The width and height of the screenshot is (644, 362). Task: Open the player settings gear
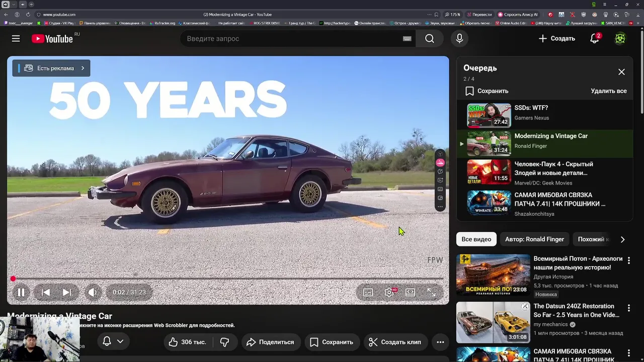389,292
